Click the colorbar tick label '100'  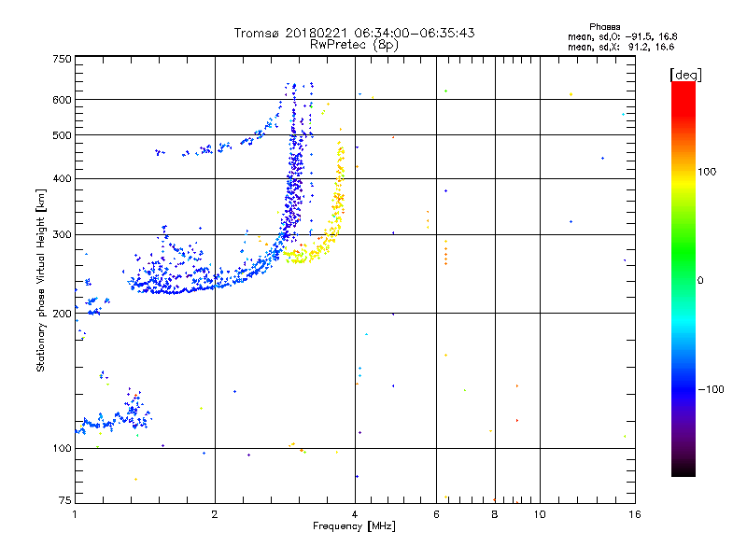tap(707, 172)
